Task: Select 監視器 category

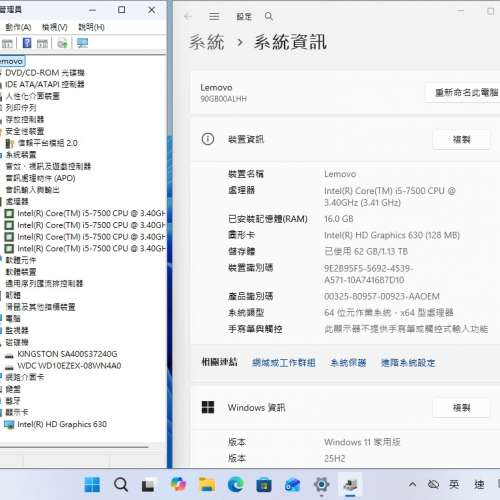Action: 17,330
